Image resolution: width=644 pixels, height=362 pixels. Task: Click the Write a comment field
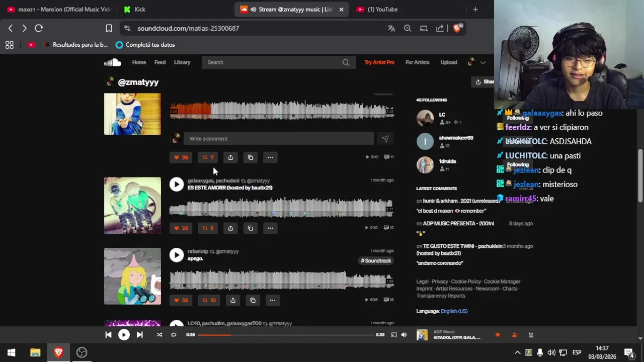click(x=278, y=139)
